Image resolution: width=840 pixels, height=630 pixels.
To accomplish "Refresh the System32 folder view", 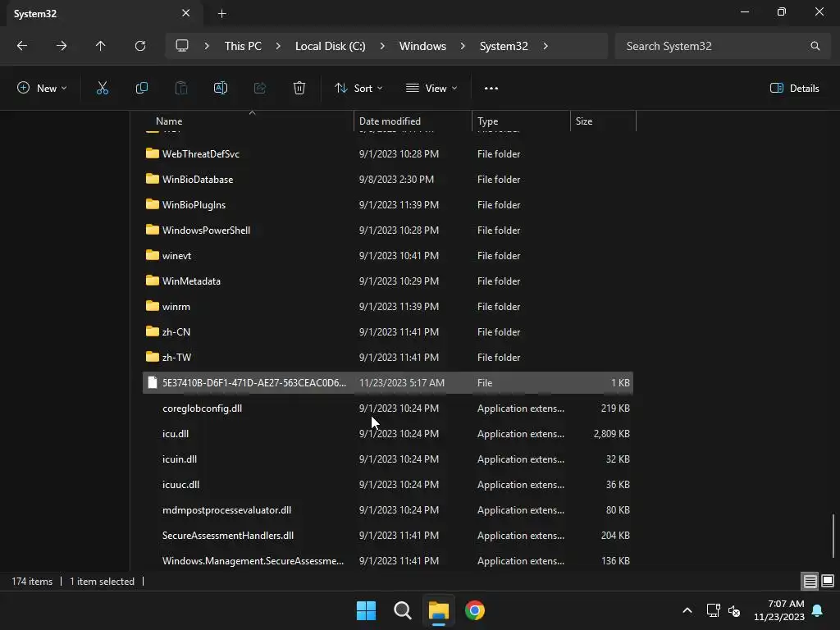I will click(140, 46).
